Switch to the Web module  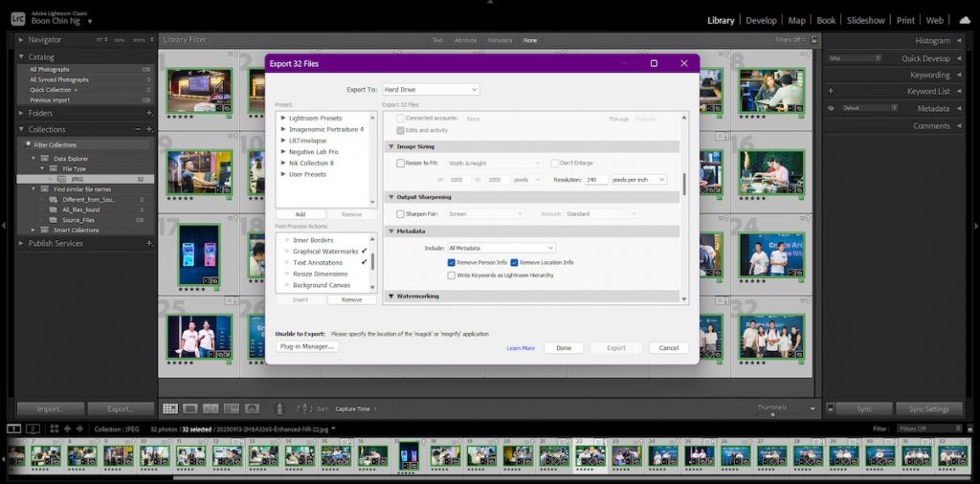tap(935, 20)
